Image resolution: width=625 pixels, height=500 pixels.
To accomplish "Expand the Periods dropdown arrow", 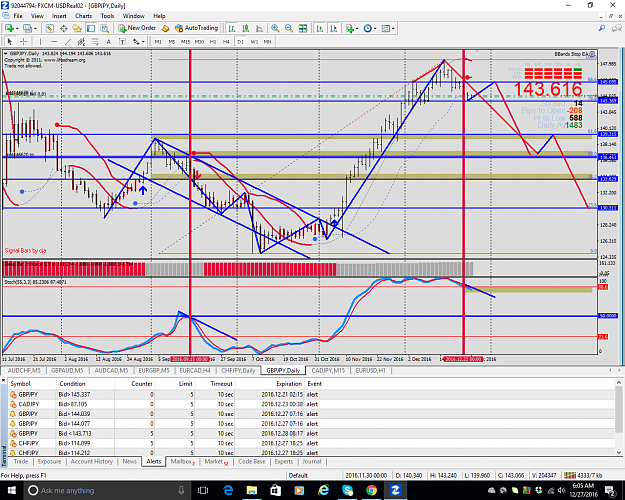I will click(x=375, y=29).
